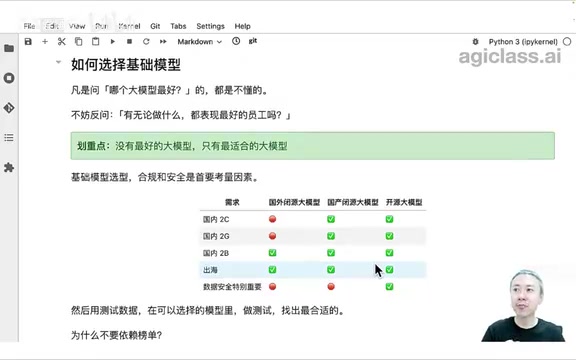Click the text 为什么不要依赖榜单?
Image resolution: width=576 pixels, height=360 pixels.
116,335
